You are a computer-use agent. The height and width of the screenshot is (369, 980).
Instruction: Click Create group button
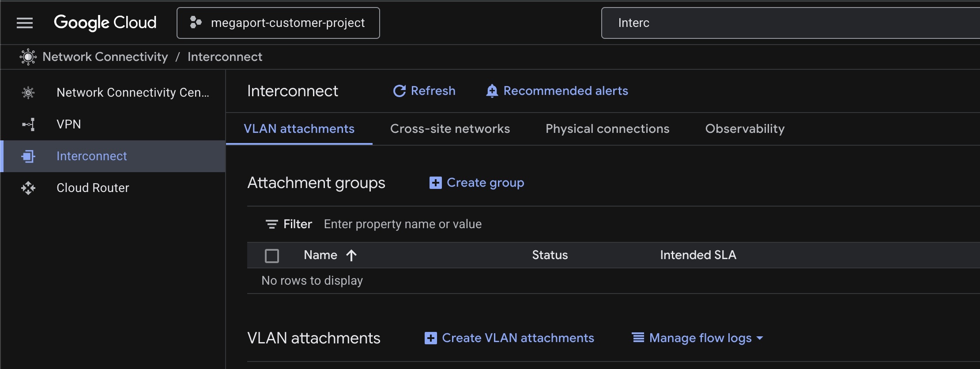tap(477, 183)
